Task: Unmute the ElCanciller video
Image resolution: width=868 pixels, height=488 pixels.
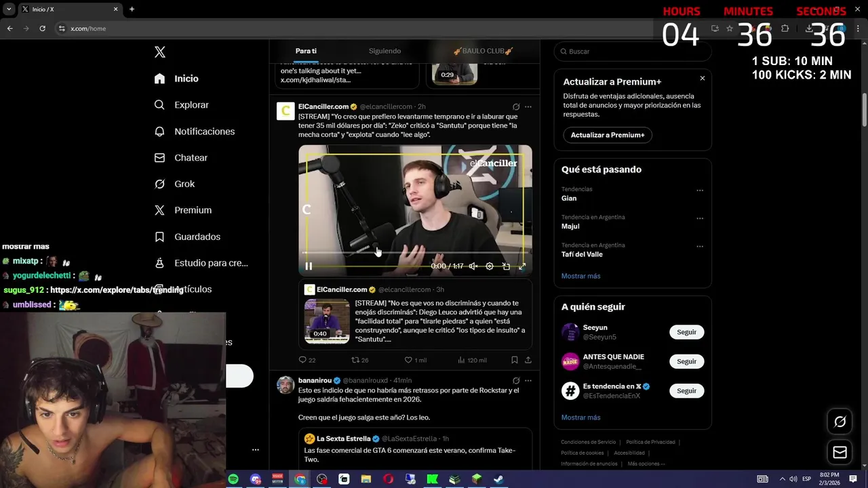Action: [x=473, y=266]
